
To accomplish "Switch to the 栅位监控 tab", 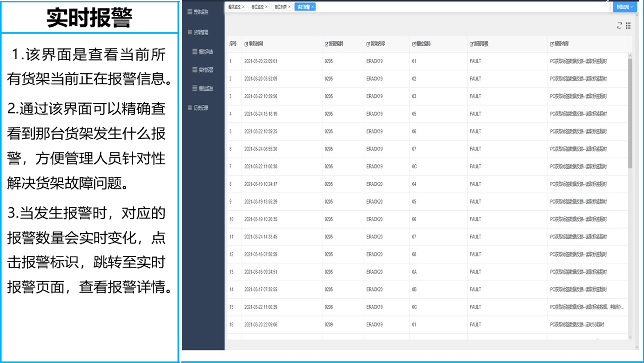I will pyautogui.click(x=257, y=7).
